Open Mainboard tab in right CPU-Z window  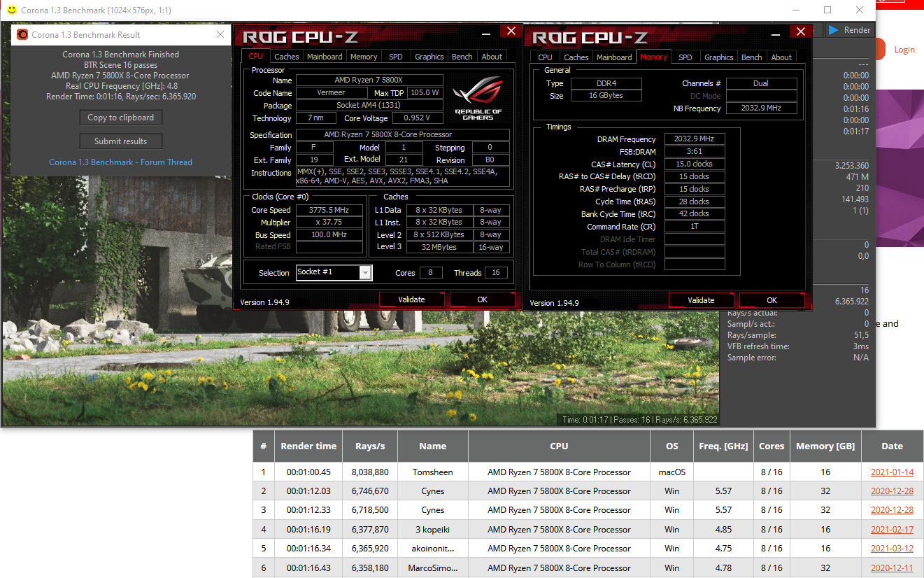click(614, 57)
